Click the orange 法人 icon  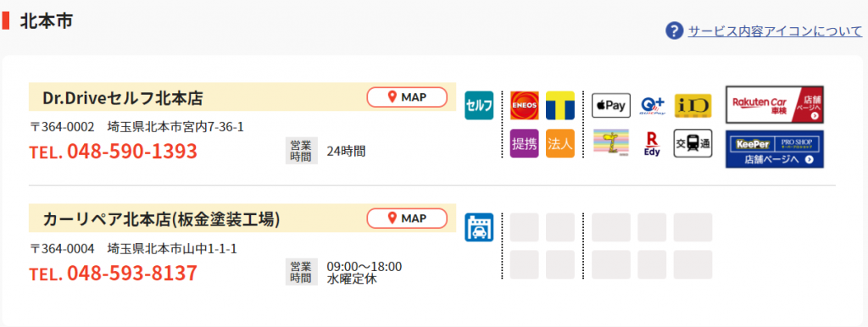560,143
